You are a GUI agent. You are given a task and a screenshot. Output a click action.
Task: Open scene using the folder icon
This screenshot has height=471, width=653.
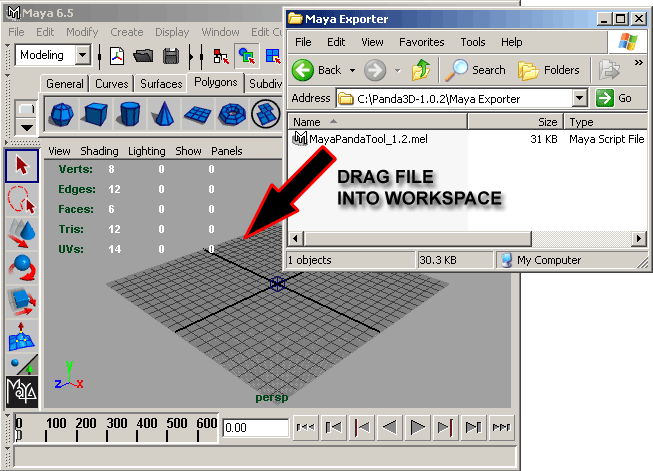pyautogui.click(x=144, y=55)
